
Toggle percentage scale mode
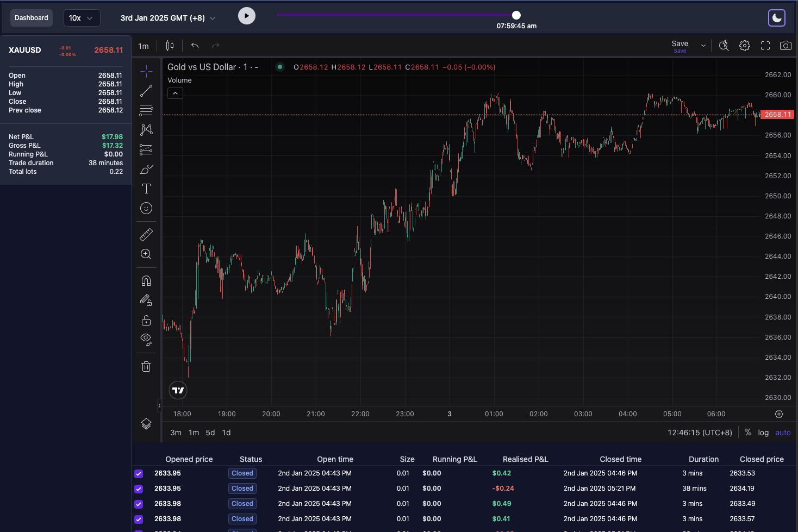(748, 433)
